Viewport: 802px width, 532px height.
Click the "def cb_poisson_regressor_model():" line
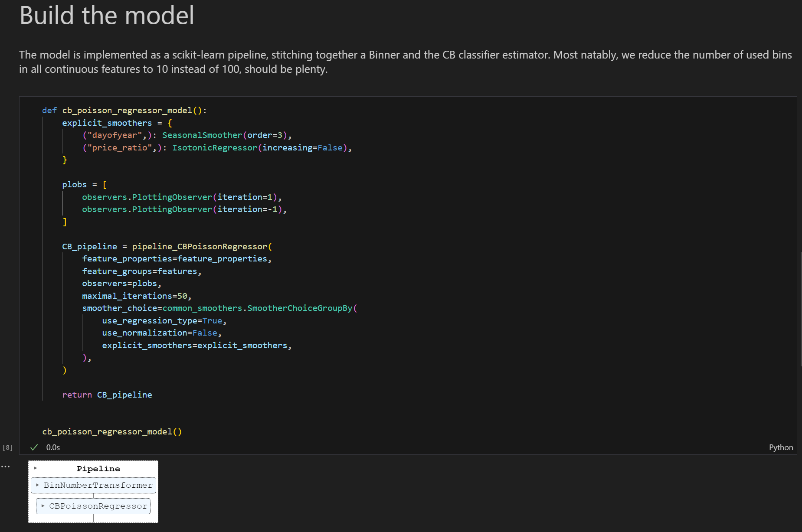pos(124,111)
